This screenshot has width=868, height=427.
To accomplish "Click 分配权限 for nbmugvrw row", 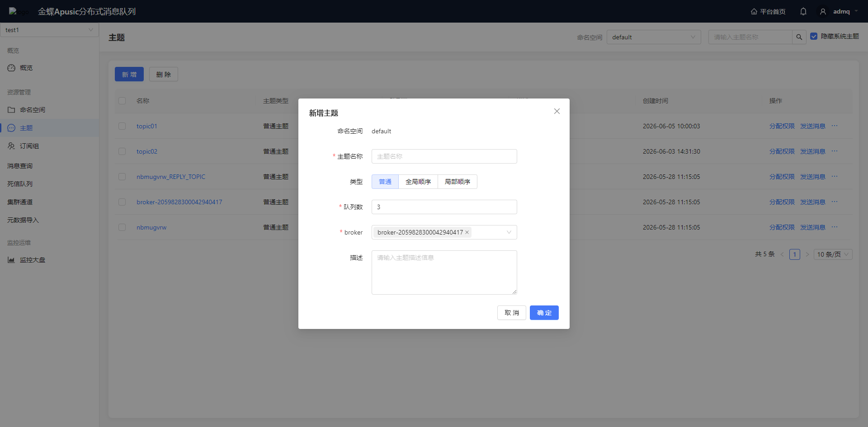I will click(x=782, y=227).
